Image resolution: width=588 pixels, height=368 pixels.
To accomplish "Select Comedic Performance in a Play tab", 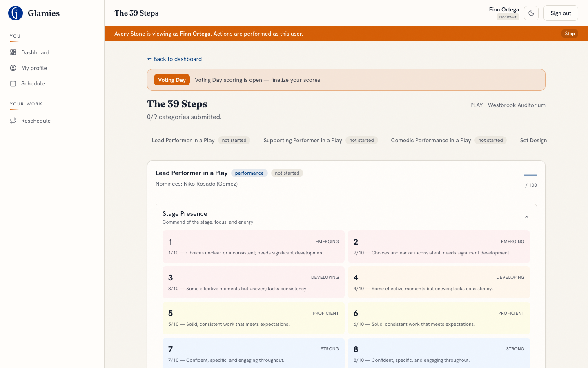I will [449, 140].
